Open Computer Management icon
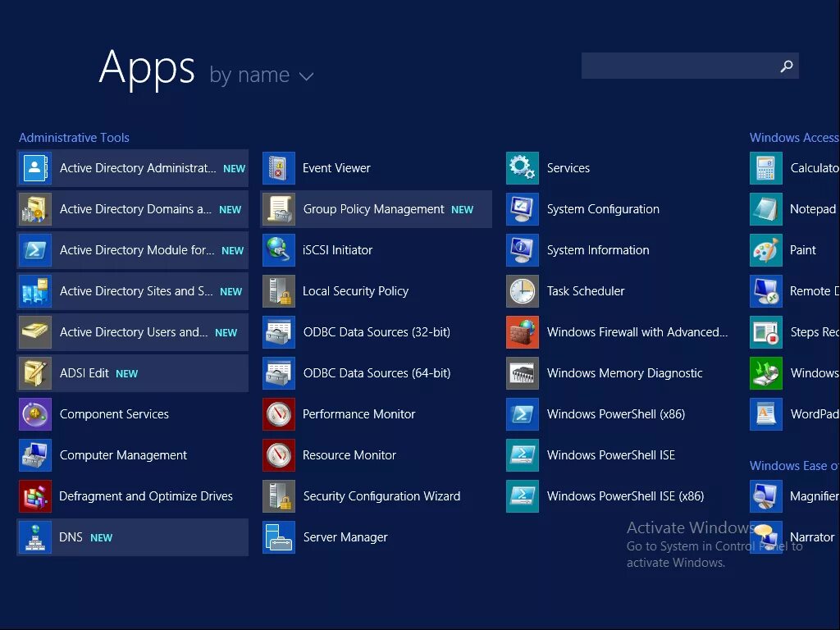 (35, 454)
